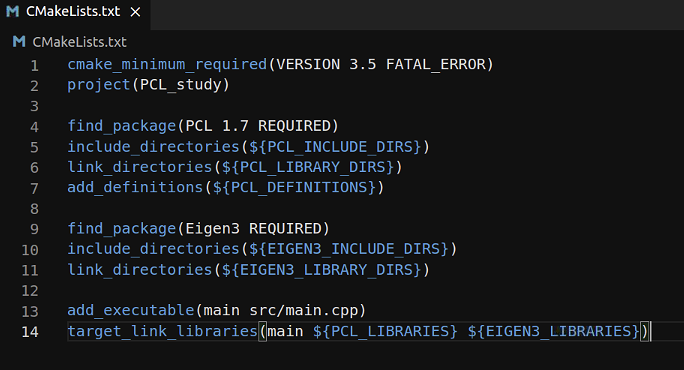Click src/main.cpp source path
This screenshot has width=684, height=370.
point(303,311)
